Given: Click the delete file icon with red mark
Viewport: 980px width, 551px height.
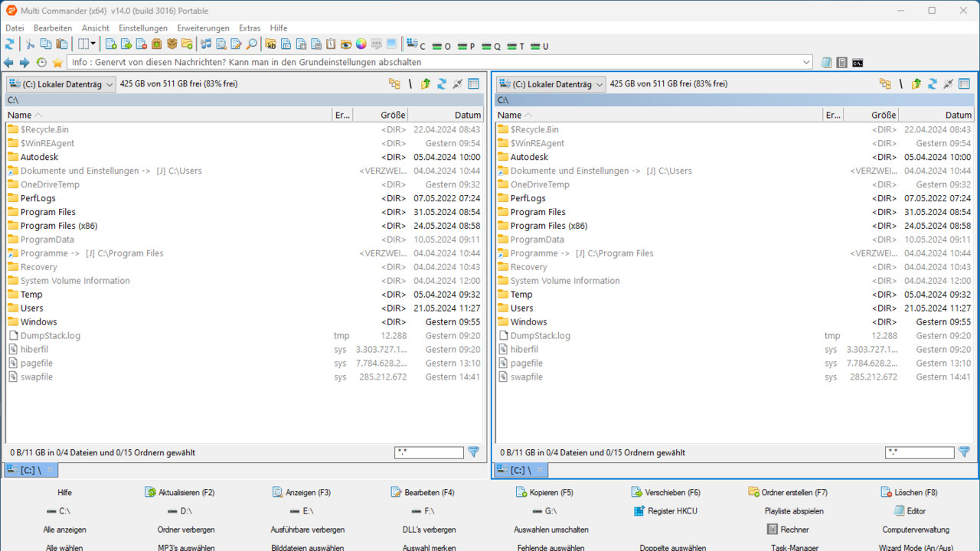Looking at the screenshot, I should click(142, 44).
